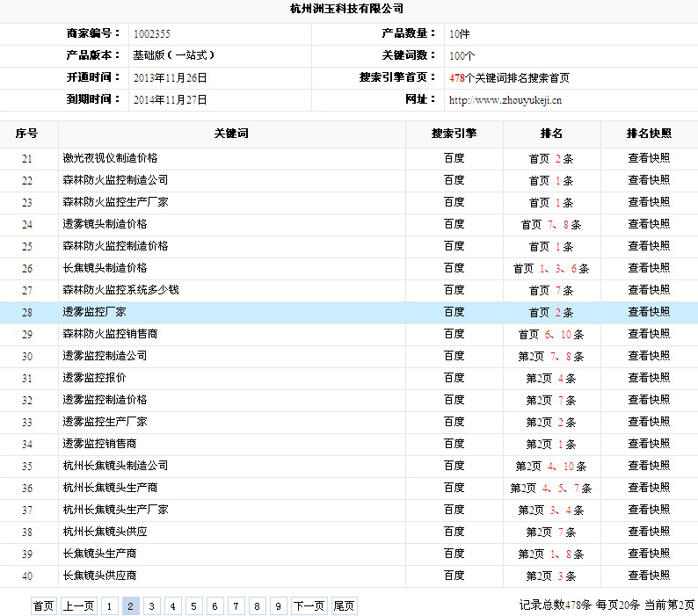
Task: View 查看快照 for row 37
Action: coord(649,510)
